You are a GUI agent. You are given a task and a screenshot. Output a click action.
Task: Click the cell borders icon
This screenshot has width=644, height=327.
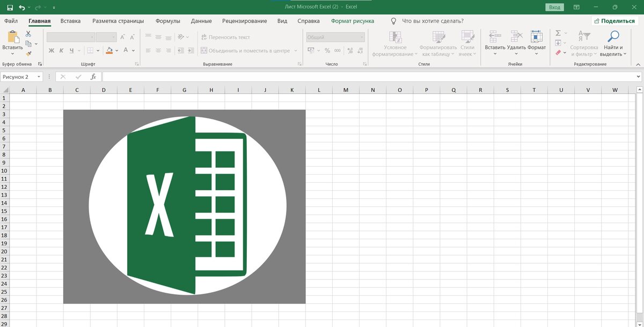[91, 50]
